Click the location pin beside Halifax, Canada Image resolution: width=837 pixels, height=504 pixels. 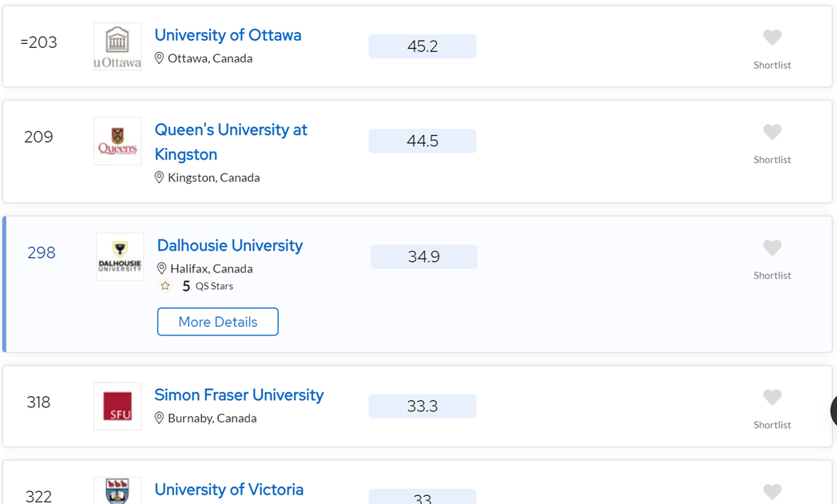pyautogui.click(x=162, y=268)
